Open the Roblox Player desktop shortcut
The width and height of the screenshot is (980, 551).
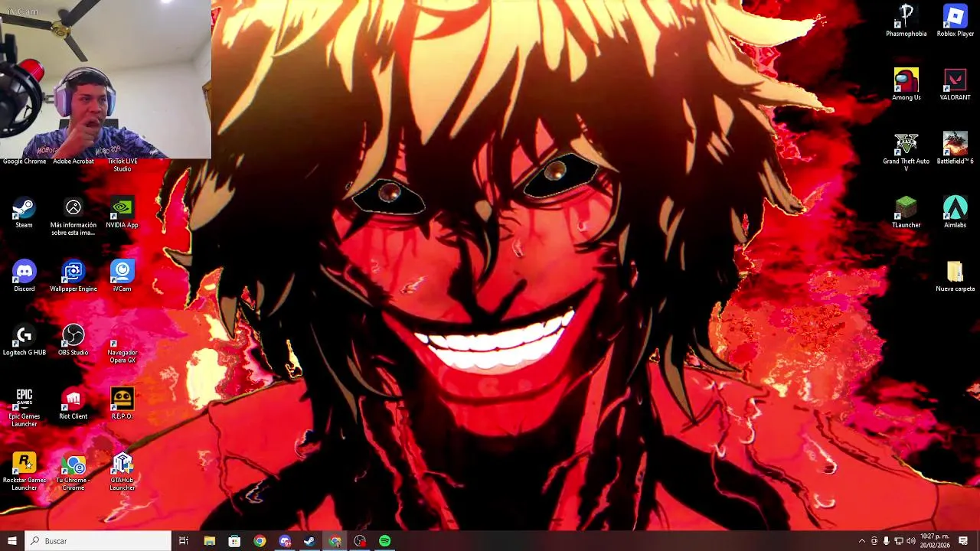[955, 21]
